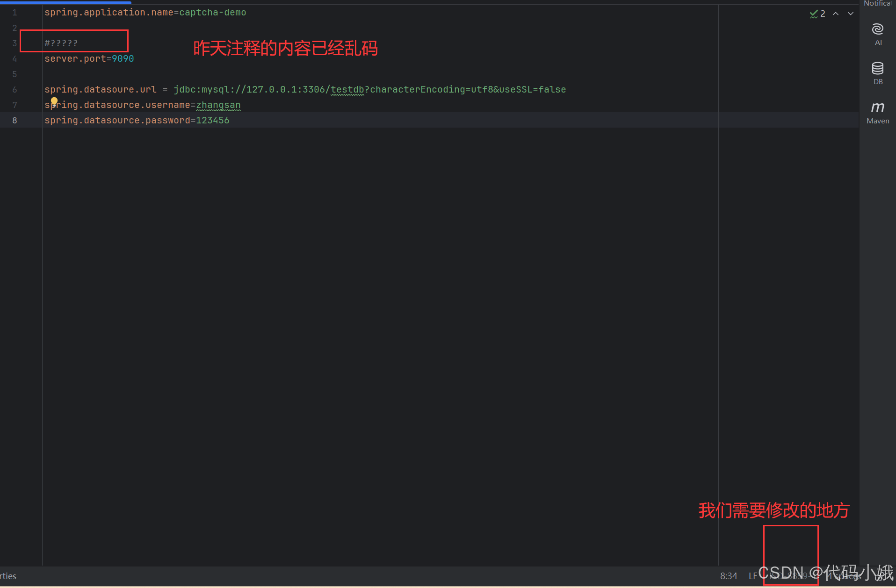
Task: Toggle the read-only lock icon in status bar
Action: tap(880, 576)
